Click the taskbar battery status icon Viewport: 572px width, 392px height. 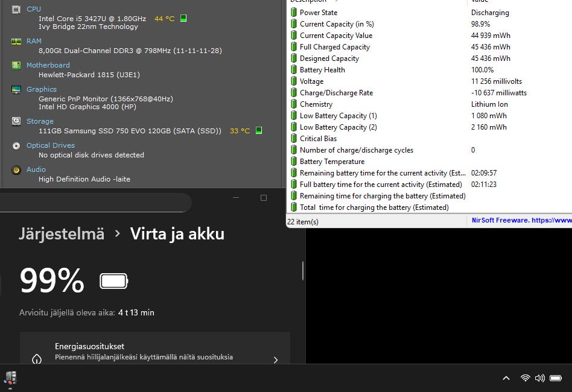556,378
